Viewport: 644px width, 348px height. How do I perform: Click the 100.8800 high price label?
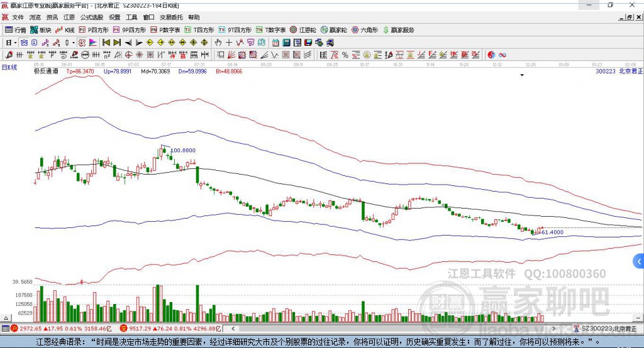tap(183, 151)
